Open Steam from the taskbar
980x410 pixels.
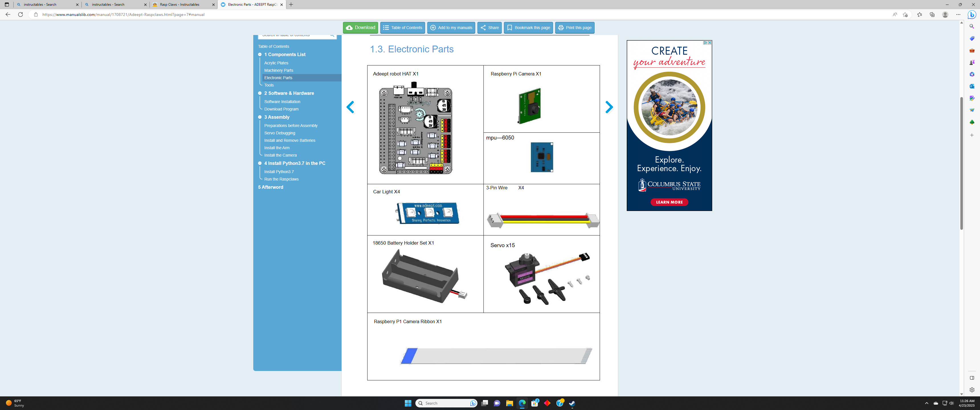tap(572, 403)
